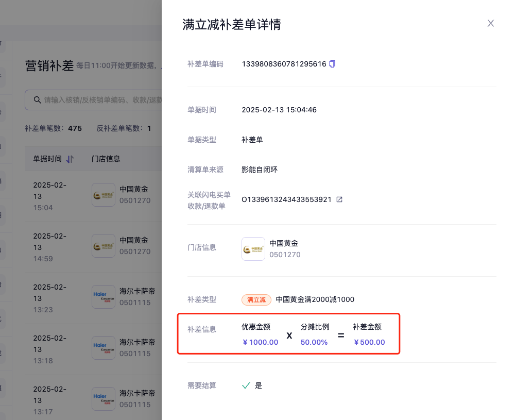Open linked order O1339613243433553921

point(286,199)
